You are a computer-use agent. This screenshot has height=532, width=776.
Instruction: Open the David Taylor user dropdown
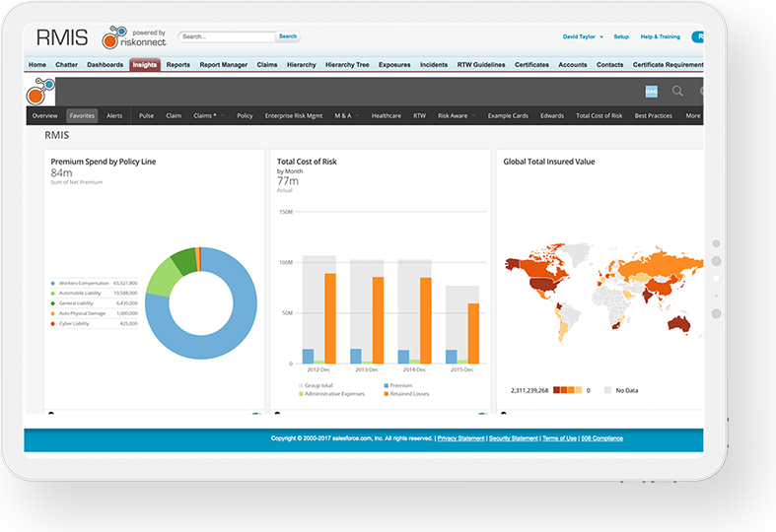point(583,36)
